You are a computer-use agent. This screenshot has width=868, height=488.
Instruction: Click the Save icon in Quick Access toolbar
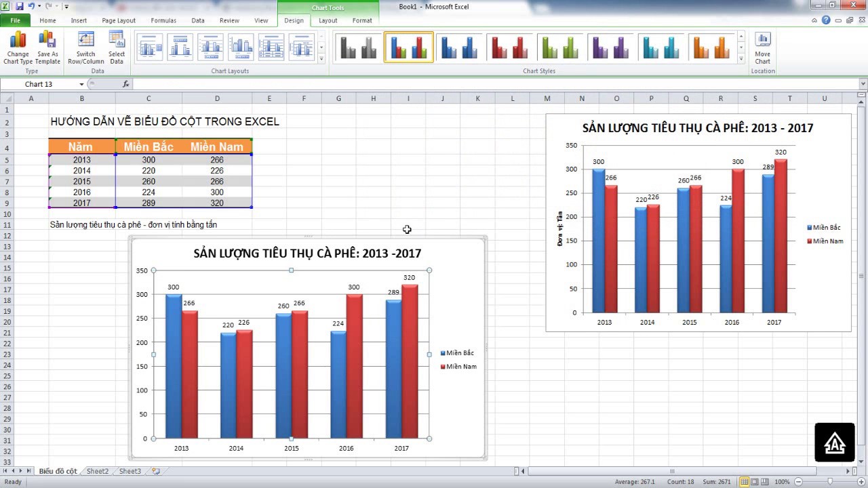pos(19,6)
